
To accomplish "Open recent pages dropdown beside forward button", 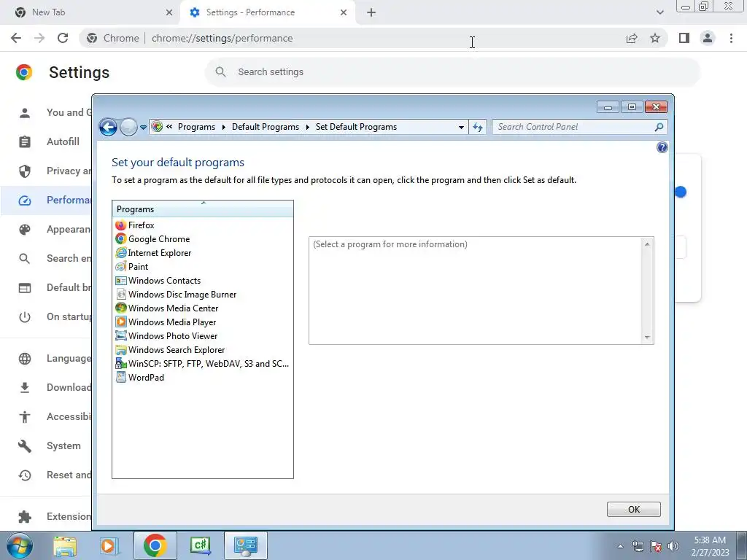I will [144, 128].
